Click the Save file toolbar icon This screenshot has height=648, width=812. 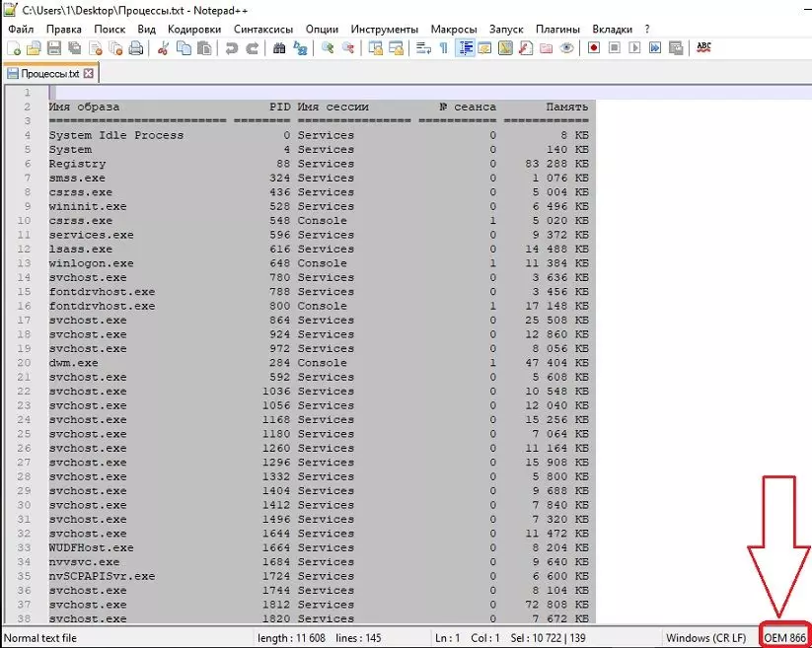[x=52, y=47]
